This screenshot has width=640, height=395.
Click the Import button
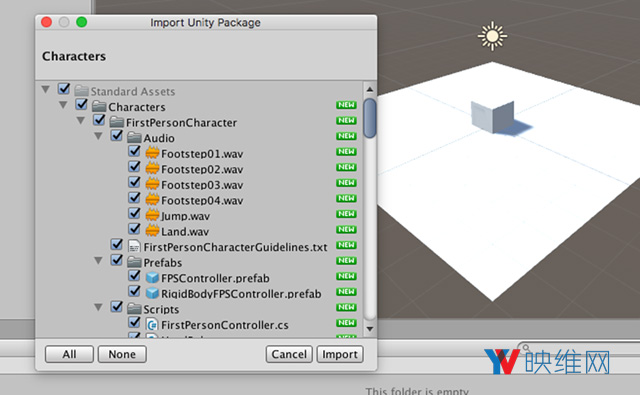(x=340, y=354)
